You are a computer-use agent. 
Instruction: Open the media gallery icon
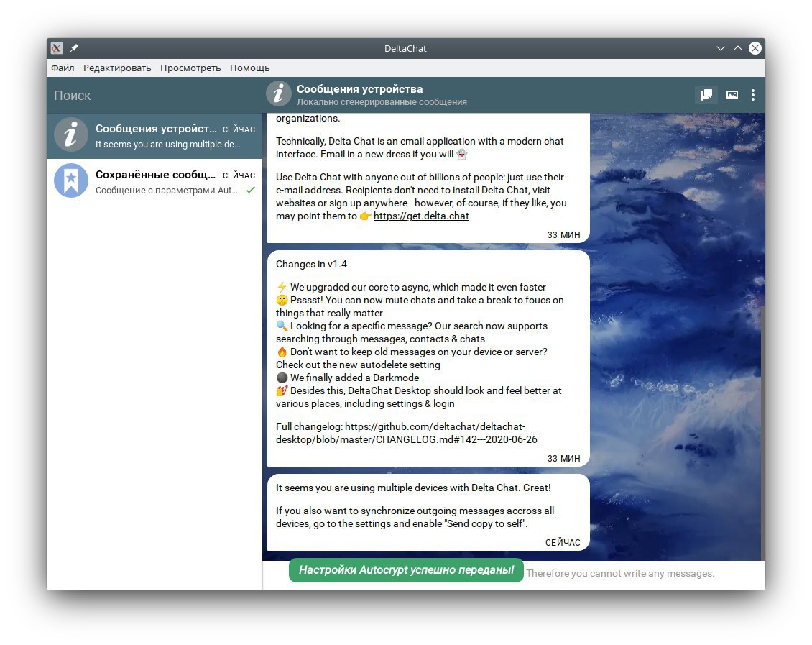pyautogui.click(x=732, y=95)
